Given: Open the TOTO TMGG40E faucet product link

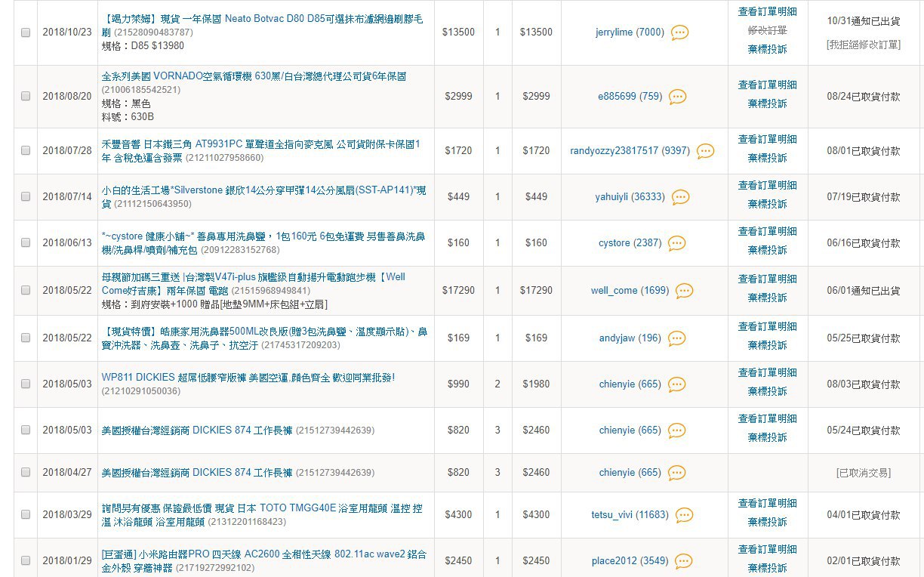Looking at the screenshot, I should coord(262,515).
